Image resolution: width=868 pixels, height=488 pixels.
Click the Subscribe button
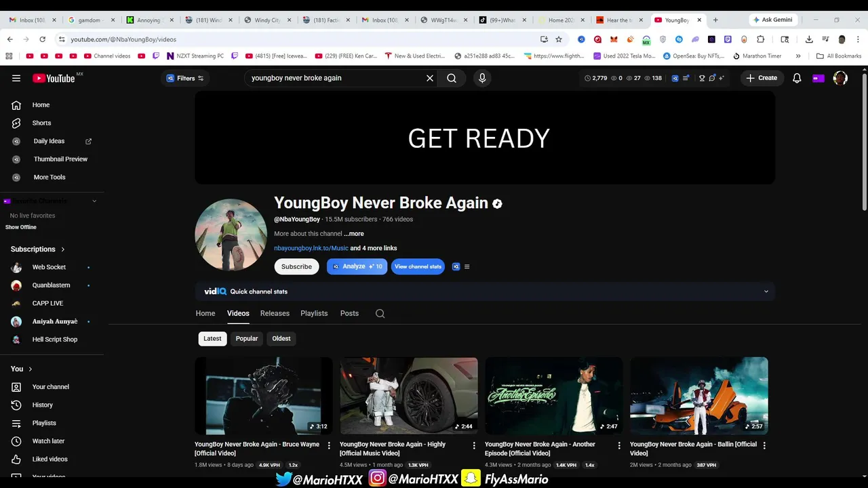[296, 266]
